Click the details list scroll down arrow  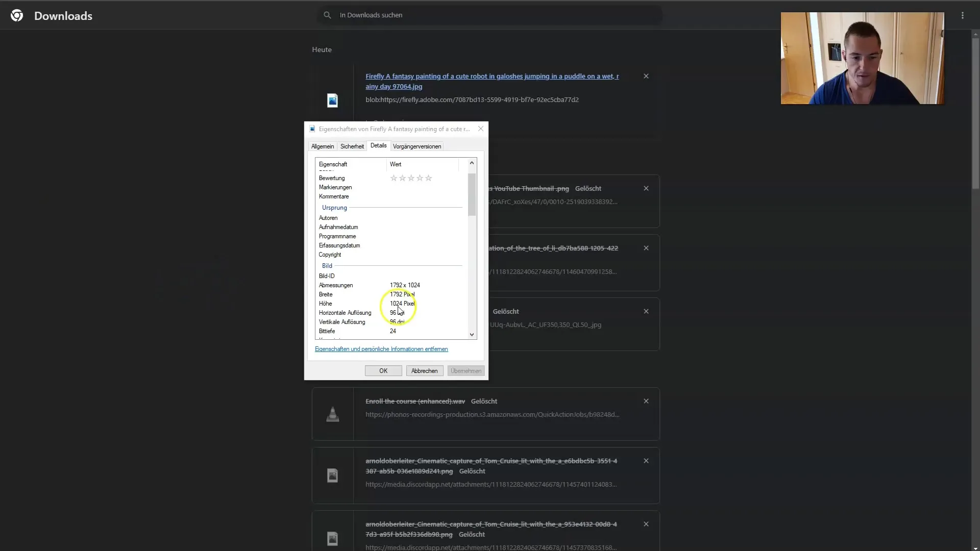(x=472, y=335)
